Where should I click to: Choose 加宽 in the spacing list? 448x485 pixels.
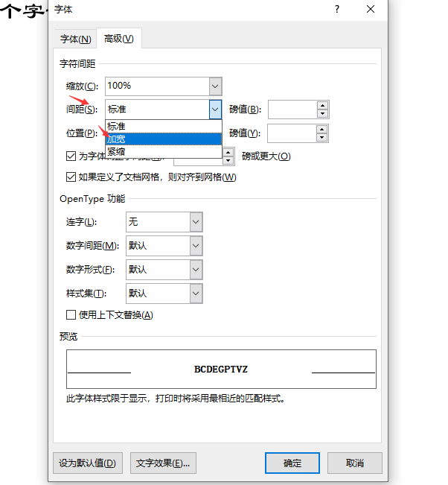(x=164, y=139)
